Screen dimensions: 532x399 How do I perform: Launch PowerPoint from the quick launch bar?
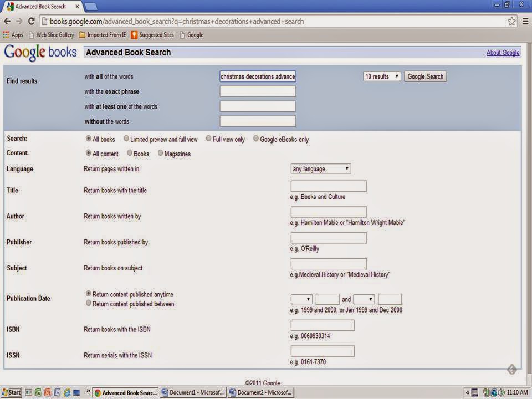coord(48,392)
